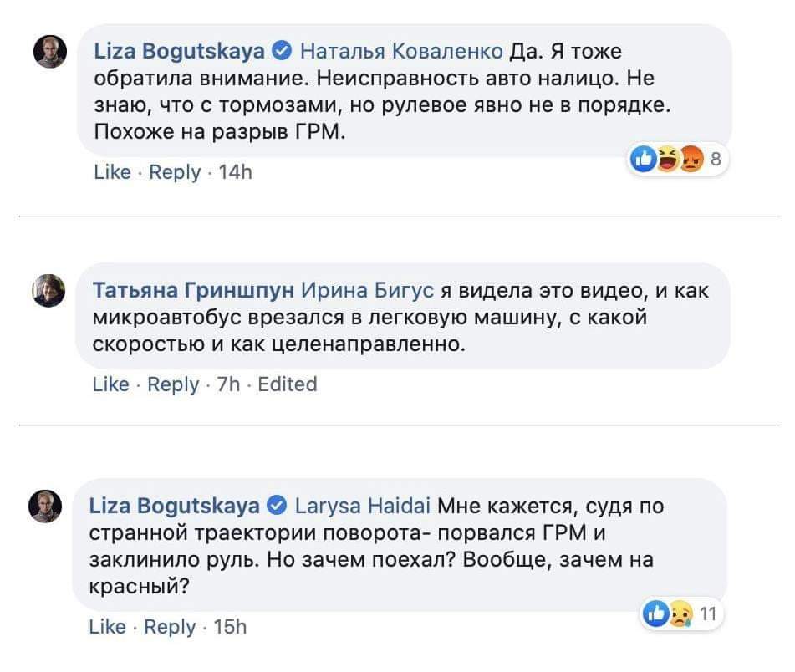This screenshot has width=795, height=672.
Task: Click Liza Bogutskaya's avatar in last comment
Action: coord(47,507)
